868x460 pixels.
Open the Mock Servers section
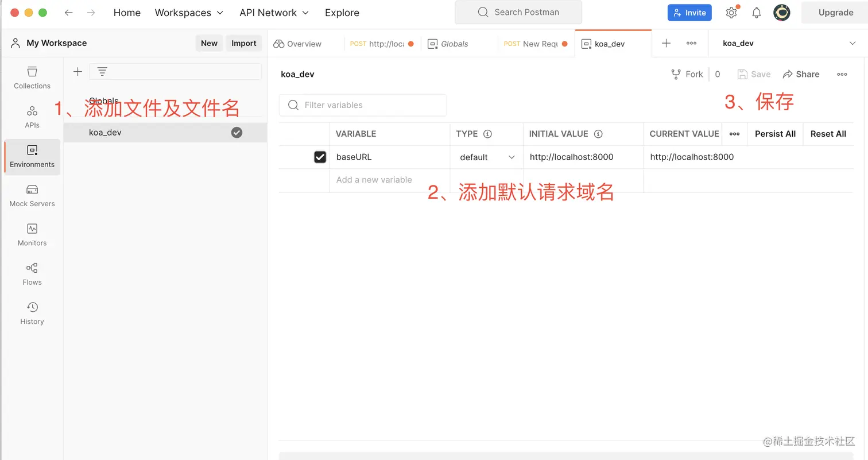coord(32,195)
